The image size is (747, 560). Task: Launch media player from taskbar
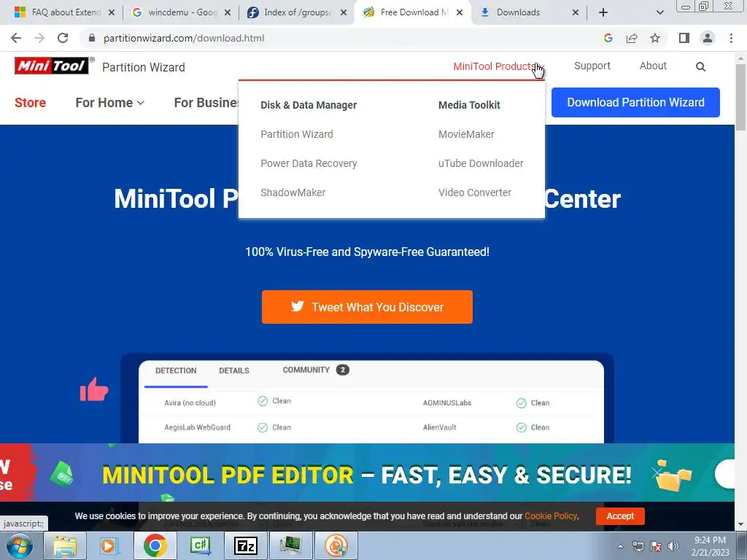click(x=109, y=545)
